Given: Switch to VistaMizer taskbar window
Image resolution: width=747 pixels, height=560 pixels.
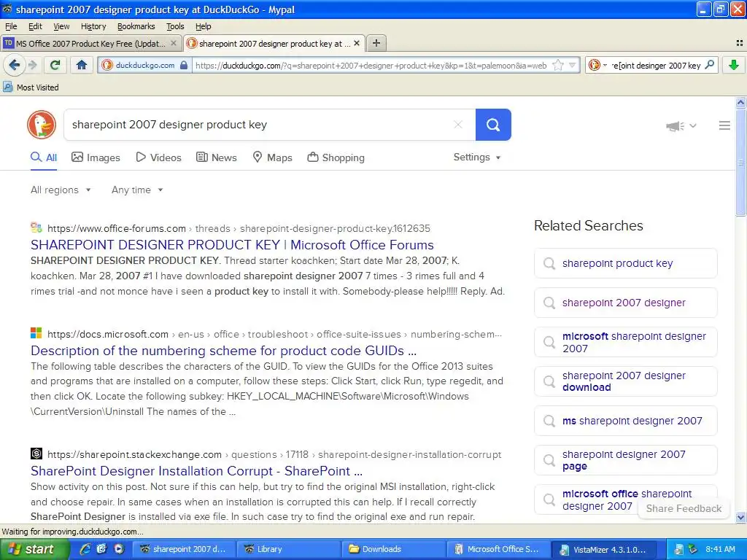Looking at the screenshot, I should pyautogui.click(x=603, y=549).
